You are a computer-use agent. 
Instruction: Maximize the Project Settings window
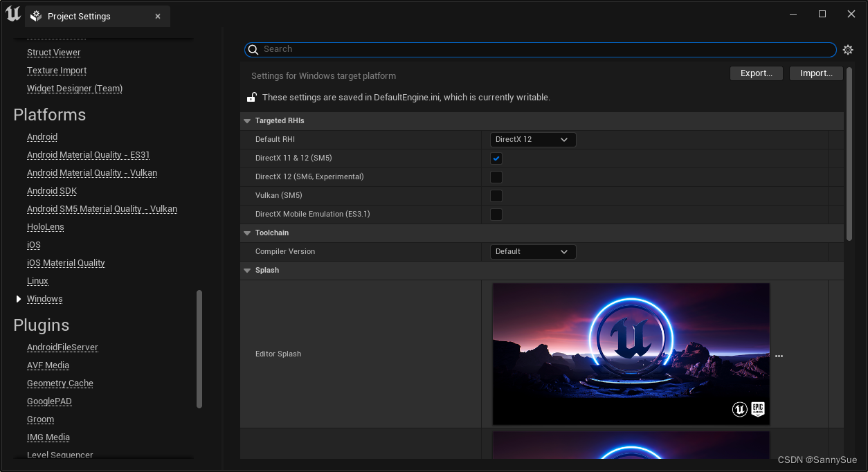click(822, 14)
